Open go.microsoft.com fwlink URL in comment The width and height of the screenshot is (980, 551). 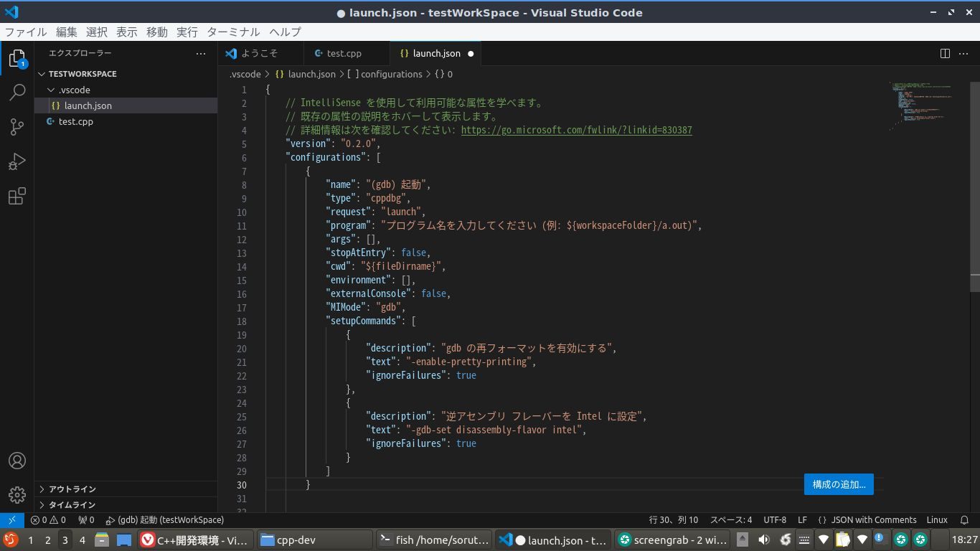[x=576, y=130]
